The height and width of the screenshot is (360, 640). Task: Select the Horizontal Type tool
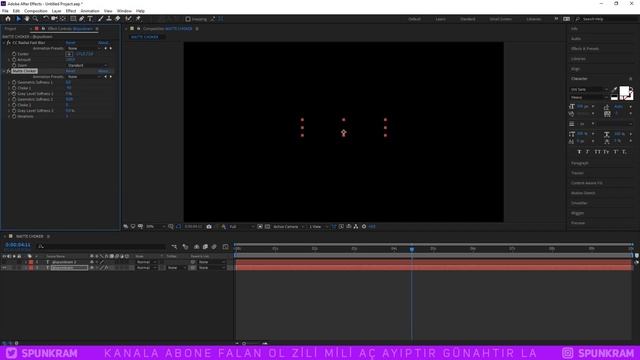tap(90, 19)
